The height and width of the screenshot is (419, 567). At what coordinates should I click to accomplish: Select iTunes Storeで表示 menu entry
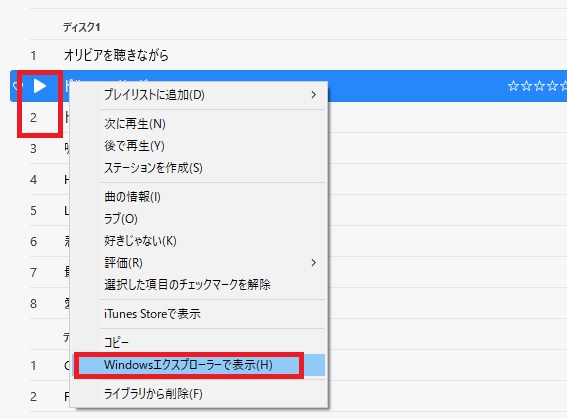coord(152,314)
